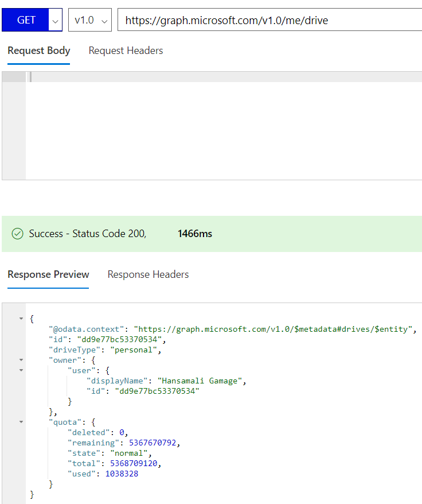422x504 pixels.
Task: Click the "driveType" value "personal"
Action: point(134,350)
